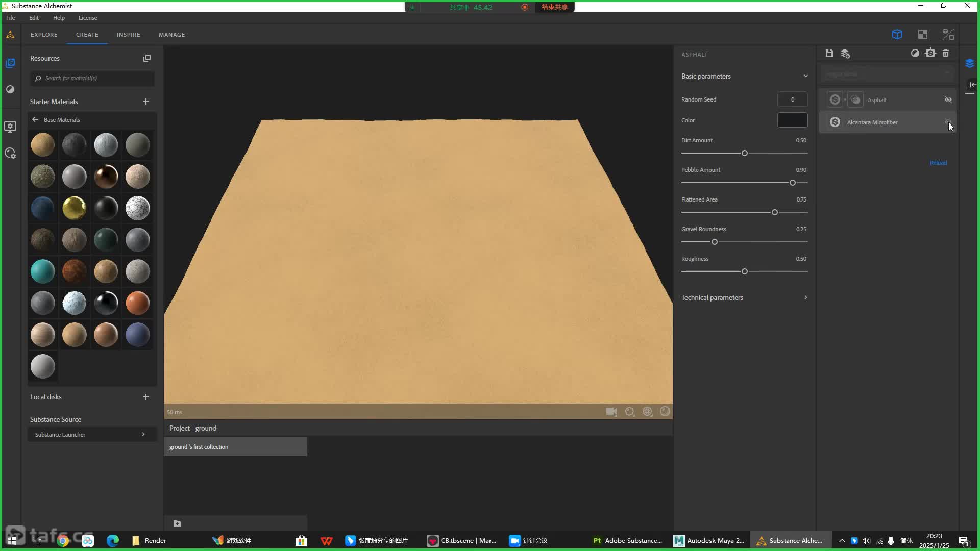Toggle visibility of the Alcantara Microfiber layer
Viewport: 980px width, 551px height.
[948, 122]
